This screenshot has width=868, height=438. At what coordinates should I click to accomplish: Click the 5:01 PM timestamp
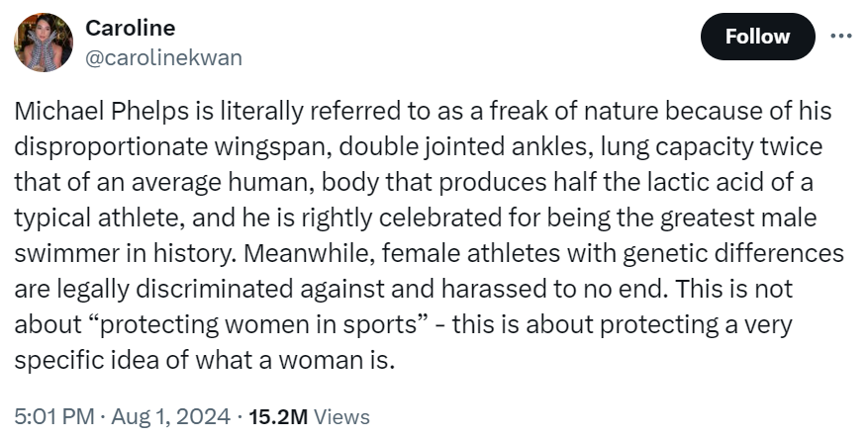click(x=51, y=417)
